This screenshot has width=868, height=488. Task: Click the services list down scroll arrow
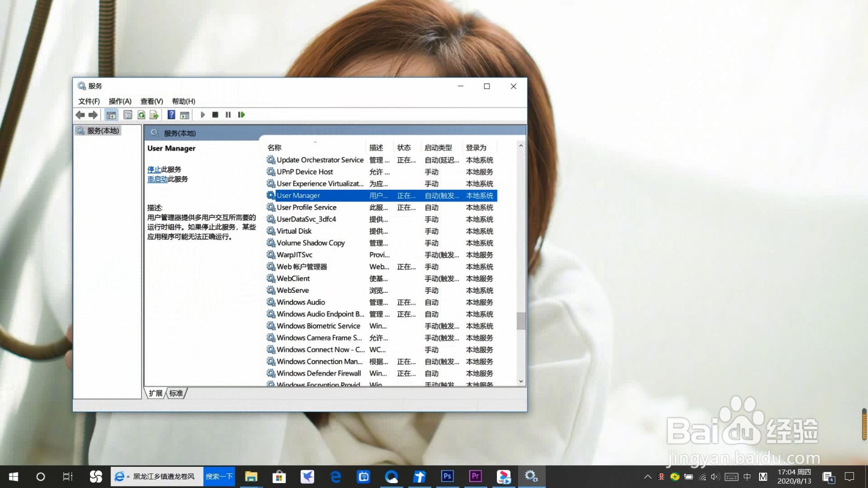[x=520, y=381]
